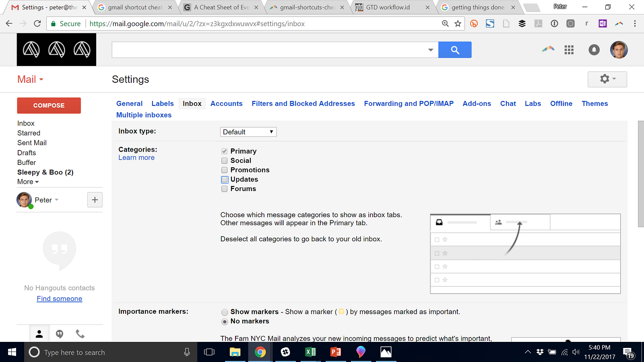Click the zoom magnifier in address bar
Screen dimensions: 644x362
tap(445, 24)
